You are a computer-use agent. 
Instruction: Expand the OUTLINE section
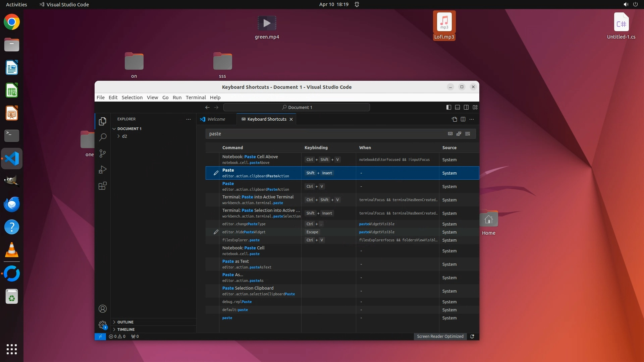pyautogui.click(x=125, y=322)
